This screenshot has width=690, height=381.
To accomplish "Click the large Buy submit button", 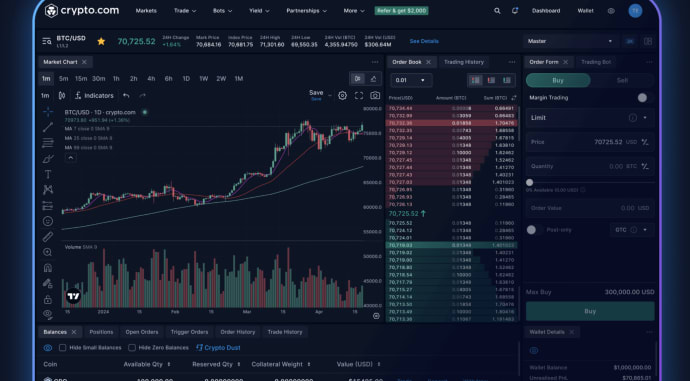I will point(590,311).
